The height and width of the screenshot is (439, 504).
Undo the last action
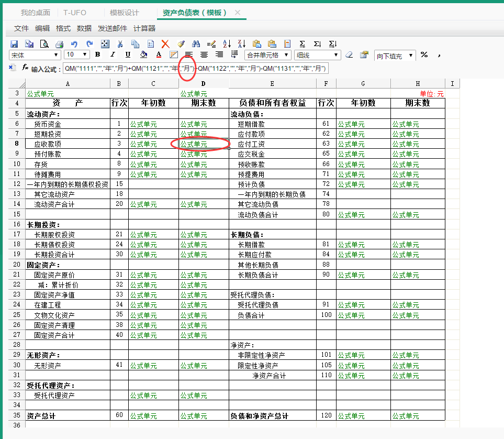pos(74,44)
